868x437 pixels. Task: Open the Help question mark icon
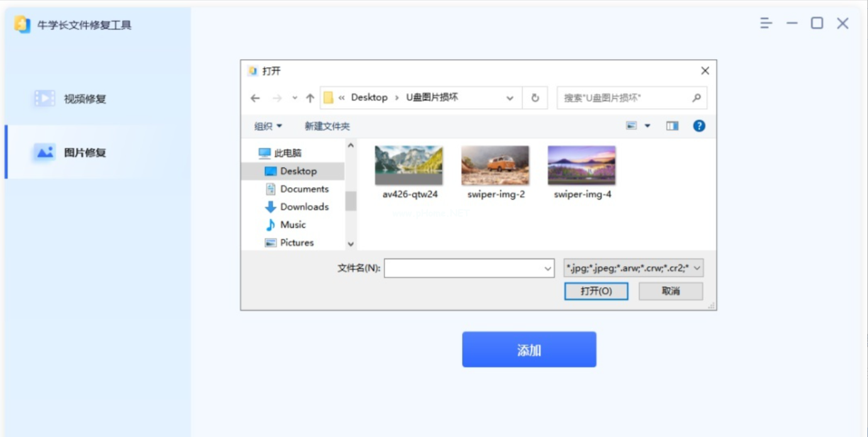pyautogui.click(x=699, y=126)
